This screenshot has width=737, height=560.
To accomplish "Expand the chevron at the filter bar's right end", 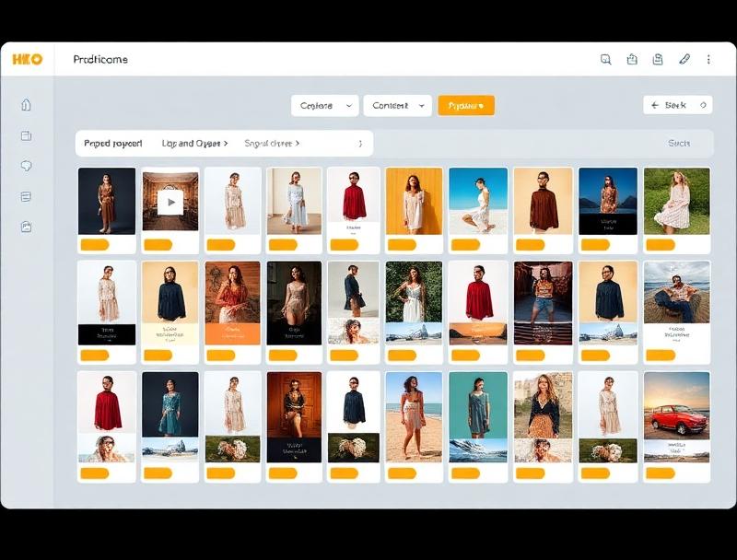I will point(360,144).
